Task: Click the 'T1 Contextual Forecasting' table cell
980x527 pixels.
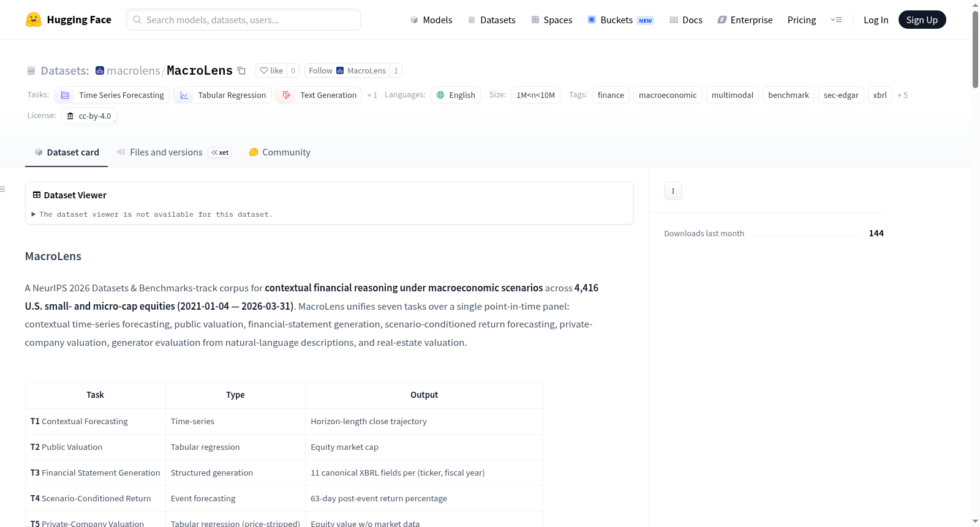Action: coord(96,421)
